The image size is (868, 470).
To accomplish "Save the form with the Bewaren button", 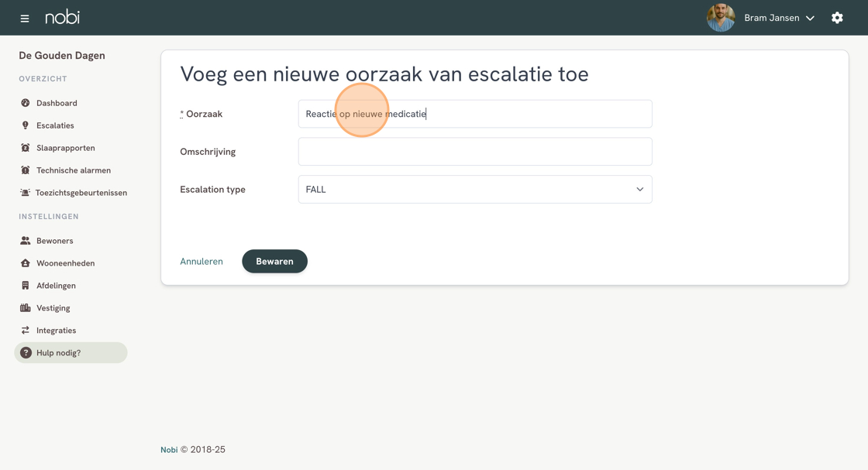I will coord(274,261).
